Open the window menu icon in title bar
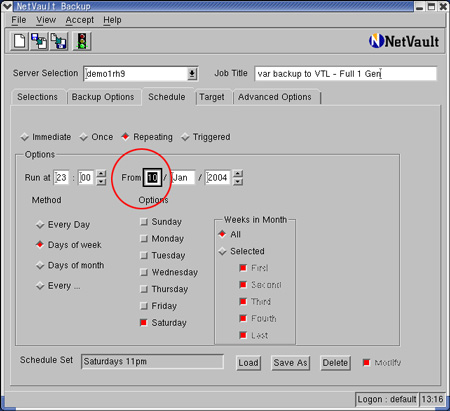The height and width of the screenshot is (411, 450). point(7,6)
